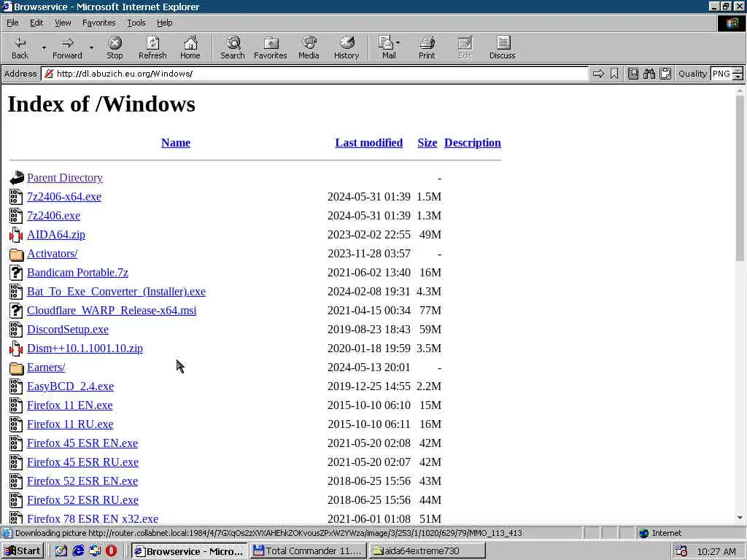
Task: Click the zip icon beside Dism++10.1.1001.10.zip
Action: click(x=16, y=348)
